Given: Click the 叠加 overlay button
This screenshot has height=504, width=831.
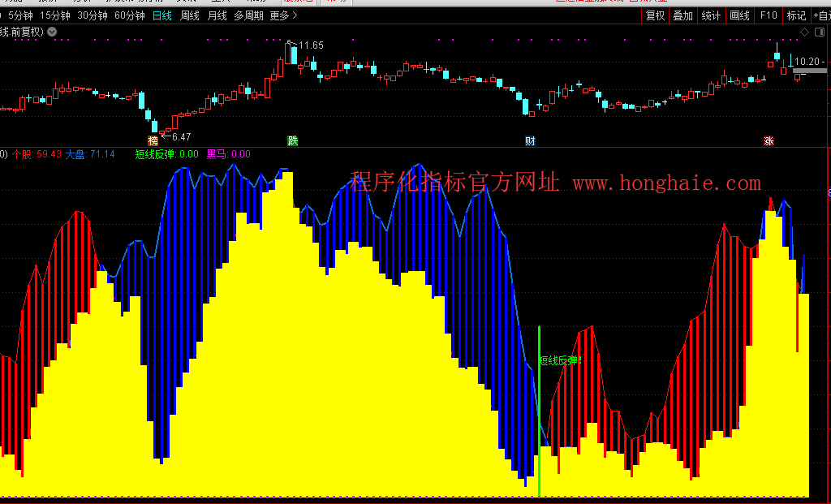Looking at the screenshot, I should [x=682, y=15].
